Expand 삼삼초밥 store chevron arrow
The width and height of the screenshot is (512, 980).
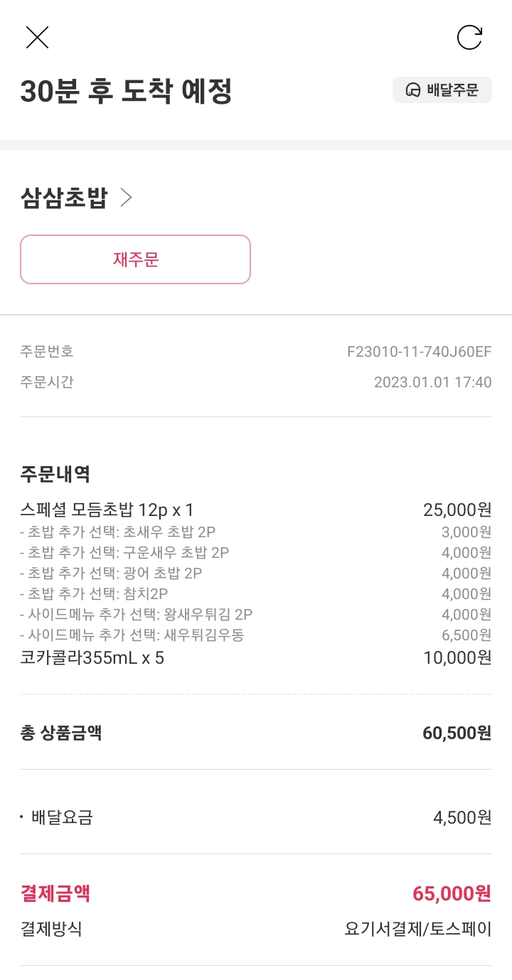127,198
